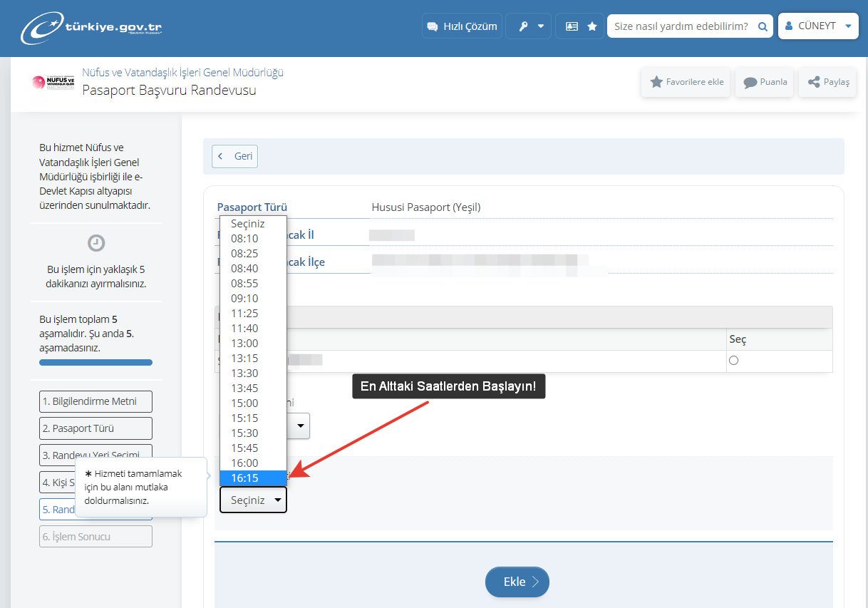Click the key icon login menu

(529, 26)
